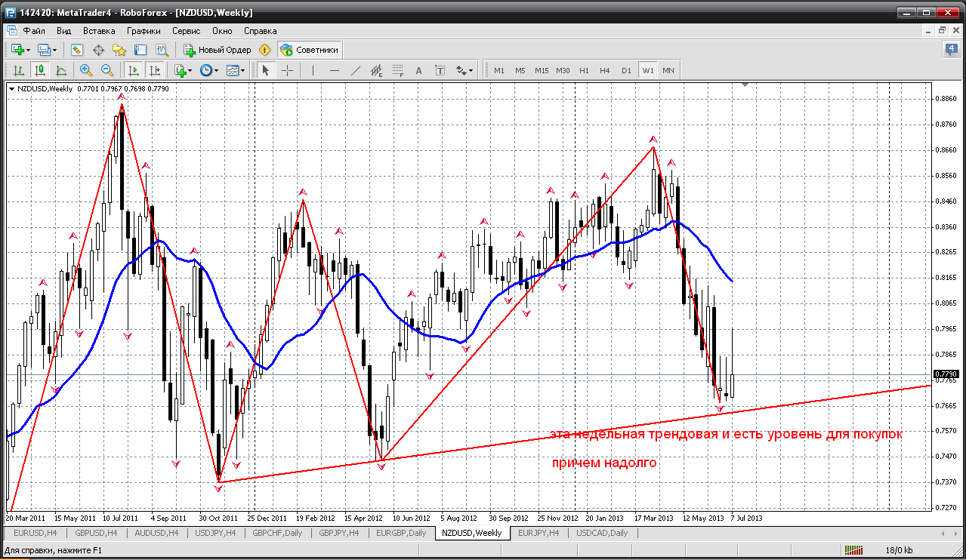
Task: Toggle the chart shift button
Action: click(155, 70)
